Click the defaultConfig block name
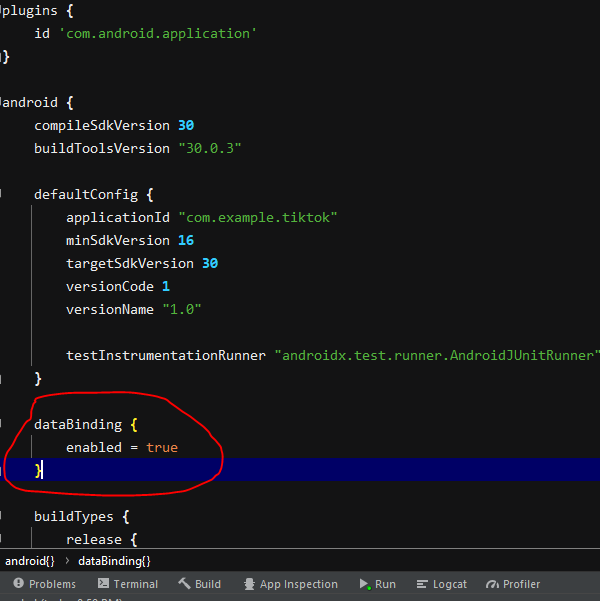This screenshot has width=600, height=601. click(x=86, y=195)
